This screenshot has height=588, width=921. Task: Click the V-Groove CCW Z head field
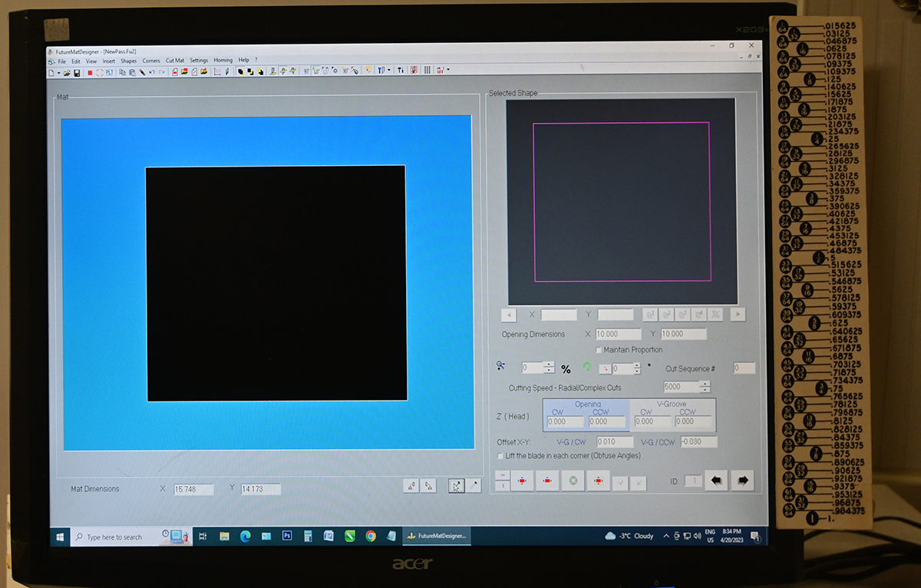coord(693,421)
